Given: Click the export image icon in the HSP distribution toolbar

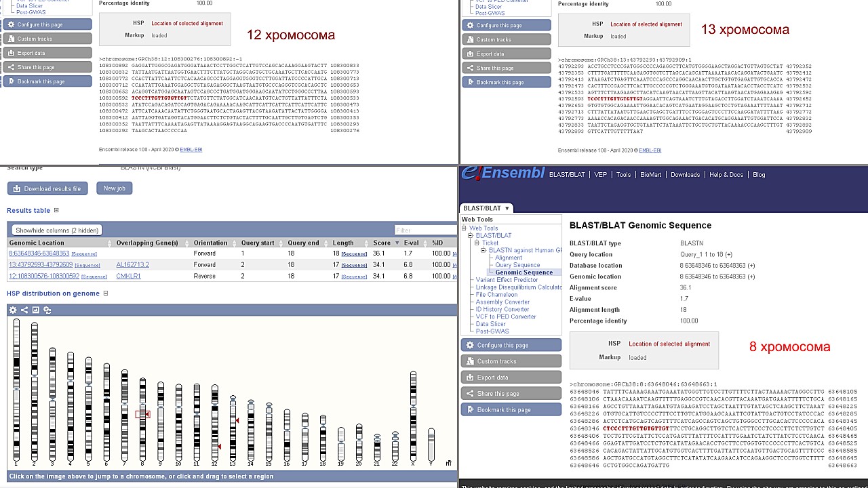Looking at the screenshot, I should pyautogui.click(x=36, y=310).
